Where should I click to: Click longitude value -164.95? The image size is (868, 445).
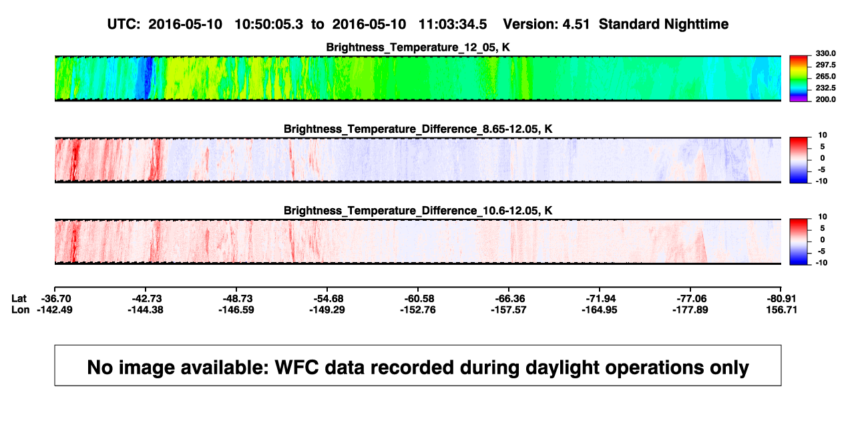(x=600, y=310)
